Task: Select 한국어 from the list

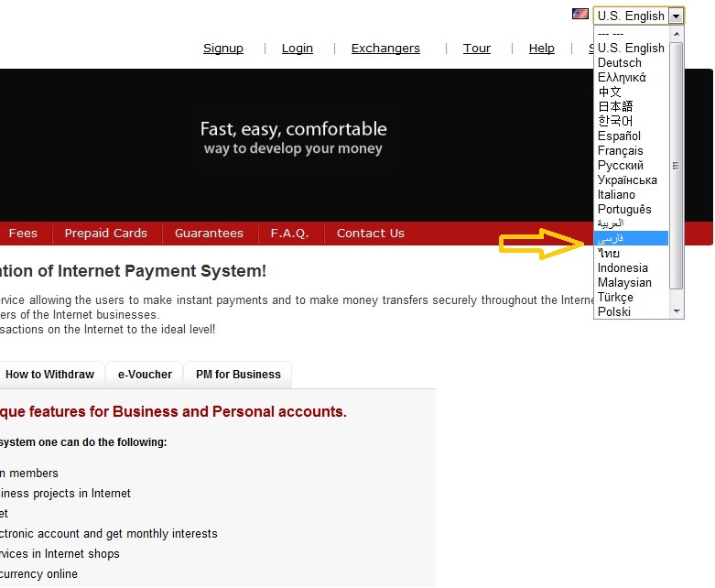Action: pyautogui.click(x=631, y=121)
